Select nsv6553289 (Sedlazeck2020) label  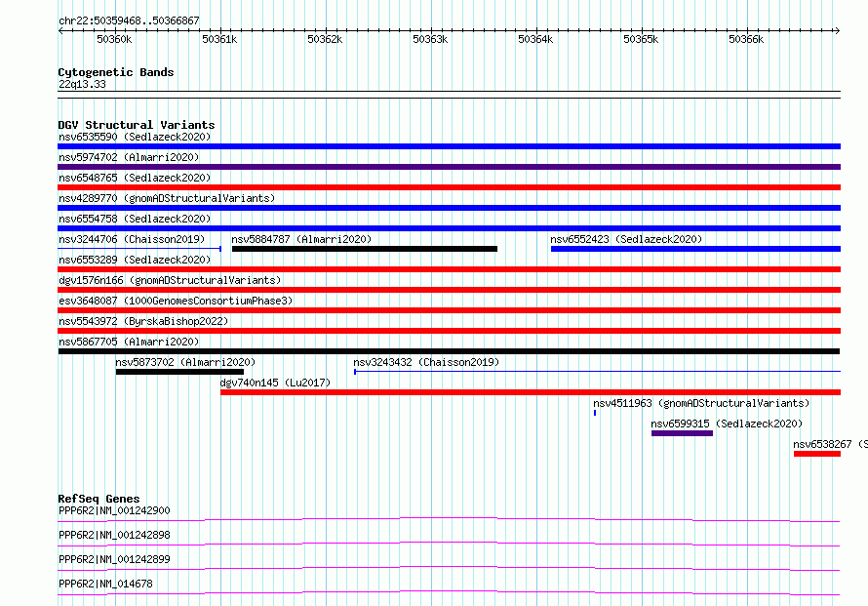click(x=135, y=260)
